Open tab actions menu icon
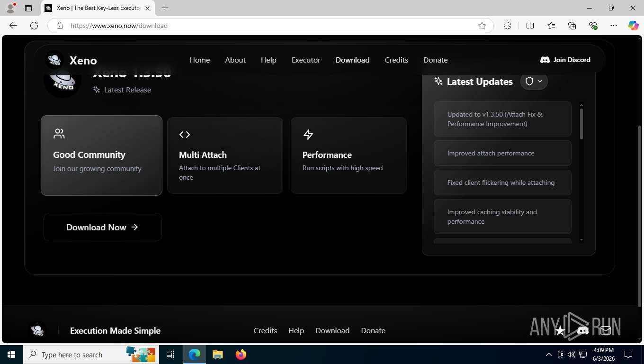 pyautogui.click(x=28, y=8)
